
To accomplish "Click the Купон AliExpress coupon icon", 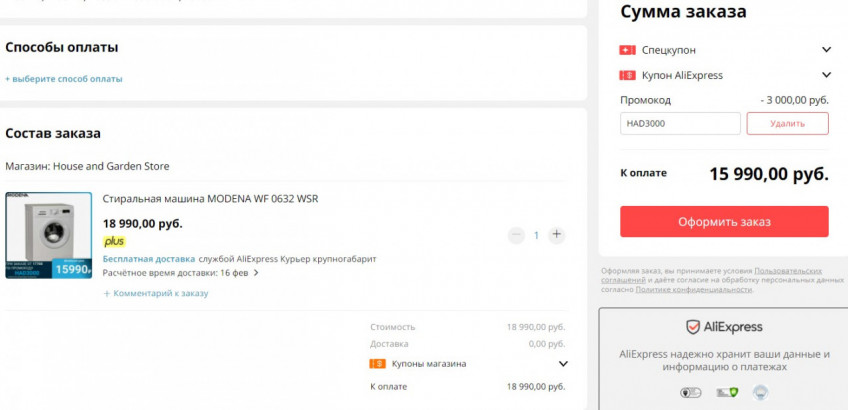I will coord(627,75).
